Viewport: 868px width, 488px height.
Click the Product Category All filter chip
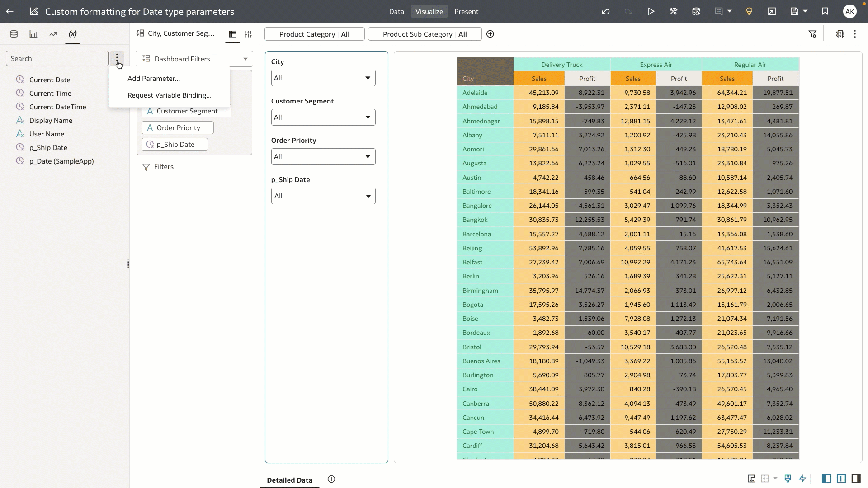point(314,34)
